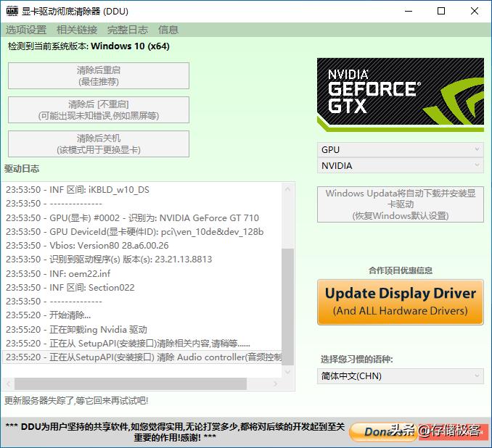Screen dimensions: 492x448
Task: Click log list scroll down arrow
Action: coord(288,372)
